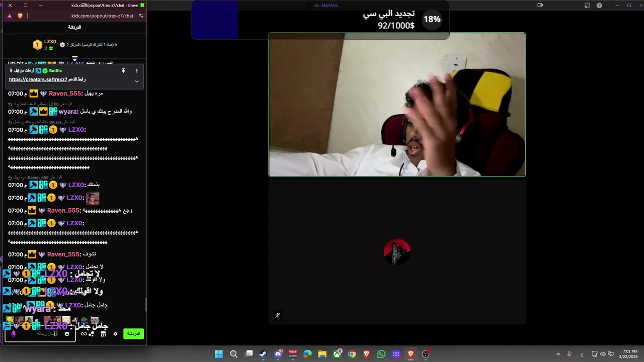Open Microsoft Edge from the taskbar
This screenshot has width=644, height=362.
tap(307, 354)
